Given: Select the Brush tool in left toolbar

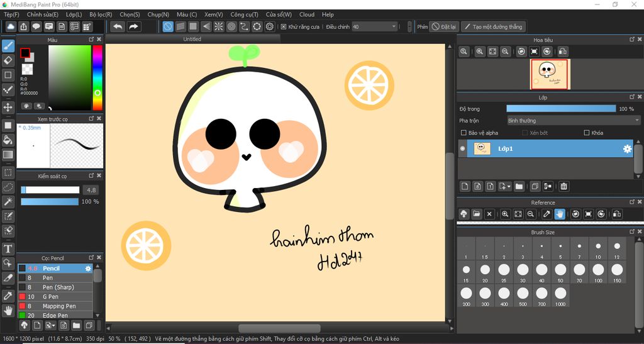Looking at the screenshot, I should pyautogui.click(x=8, y=46).
